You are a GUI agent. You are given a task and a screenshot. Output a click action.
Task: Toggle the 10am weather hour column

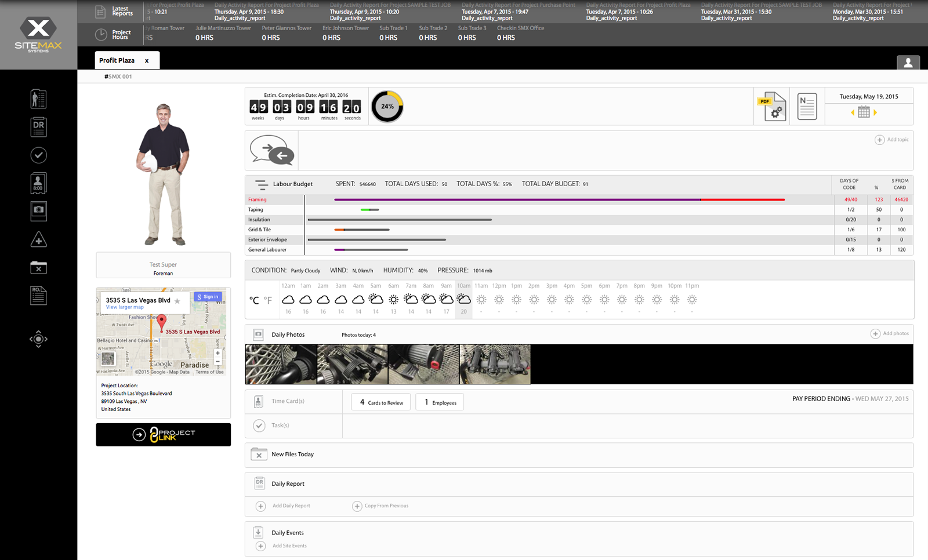[x=464, y=299]
